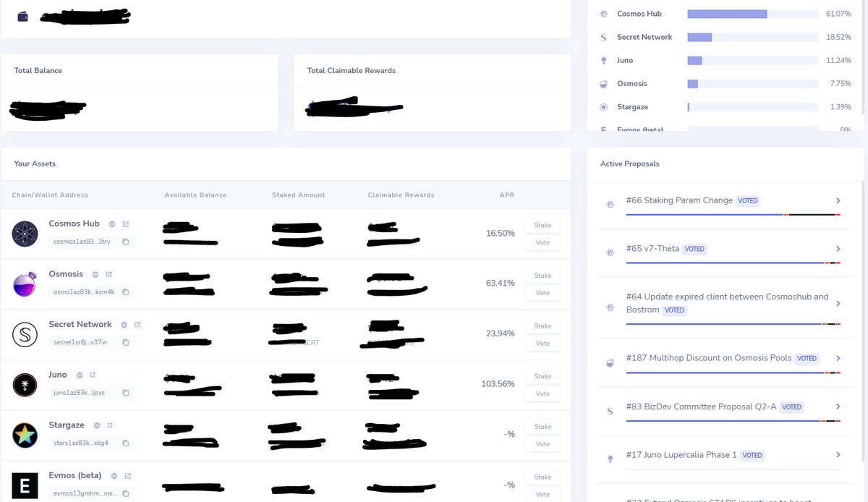Copy the secret1yr8j...v37w wallet address
This screenshot has height=502, width=868.
click(126, 342)
